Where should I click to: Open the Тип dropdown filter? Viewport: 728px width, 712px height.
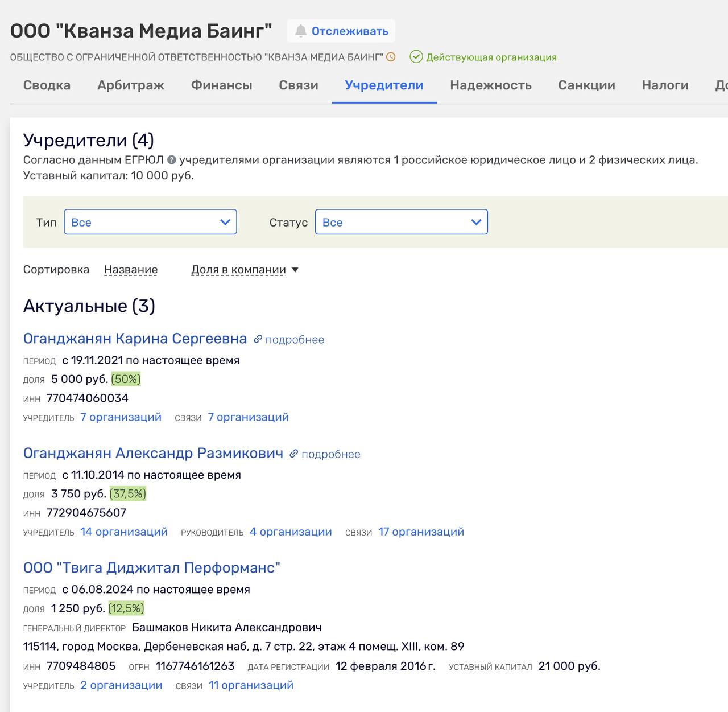150,222
